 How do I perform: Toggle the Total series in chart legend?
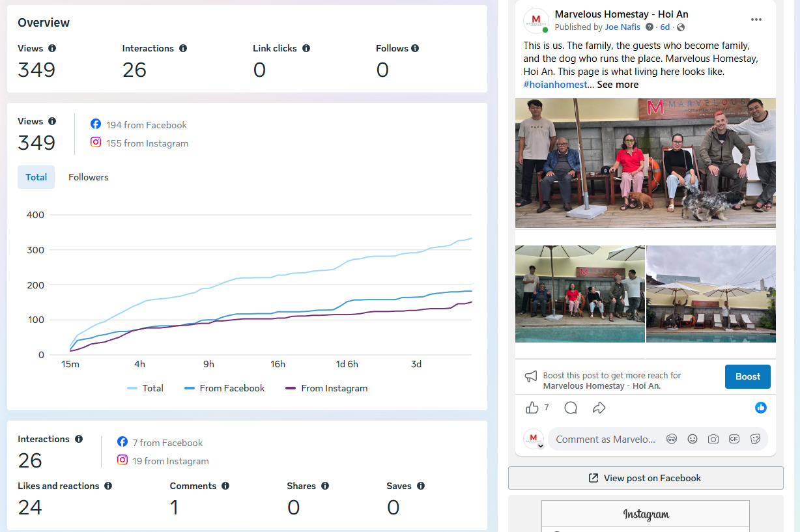click(x=145, y=388)
